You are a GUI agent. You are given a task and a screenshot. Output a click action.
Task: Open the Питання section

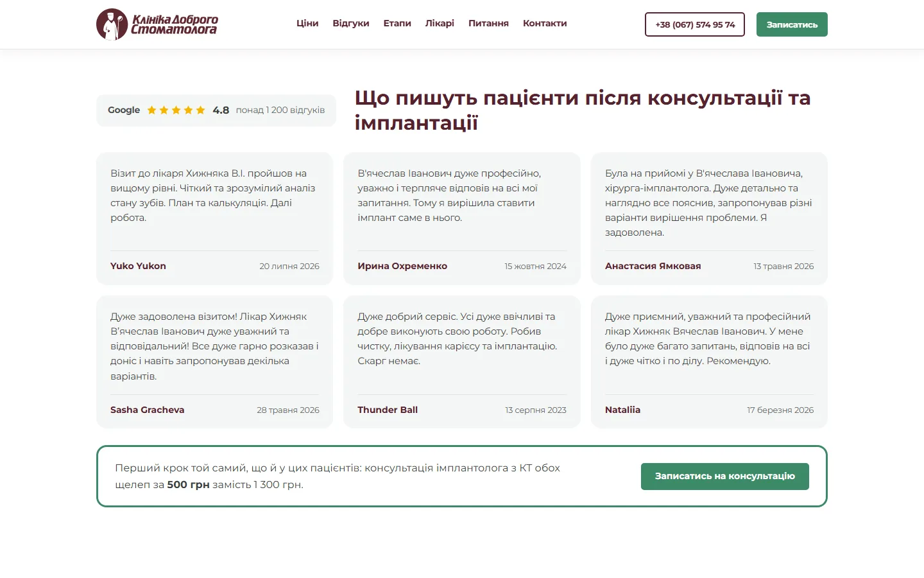tap(488, 23)
